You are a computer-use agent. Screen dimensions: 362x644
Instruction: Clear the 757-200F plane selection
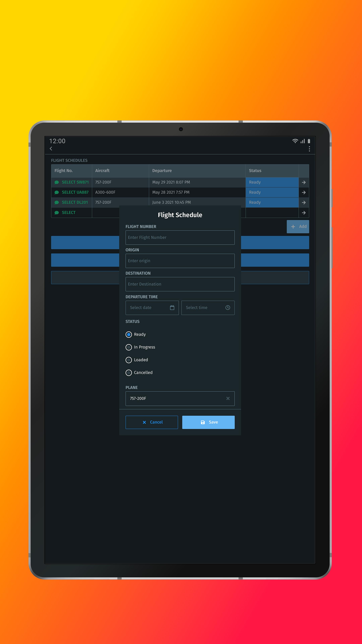point(228,398)
